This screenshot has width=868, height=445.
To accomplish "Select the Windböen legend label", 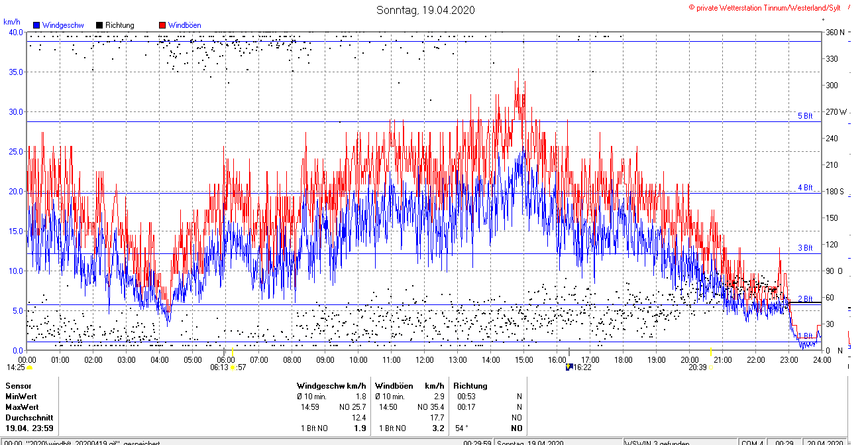I will (185, 25).
